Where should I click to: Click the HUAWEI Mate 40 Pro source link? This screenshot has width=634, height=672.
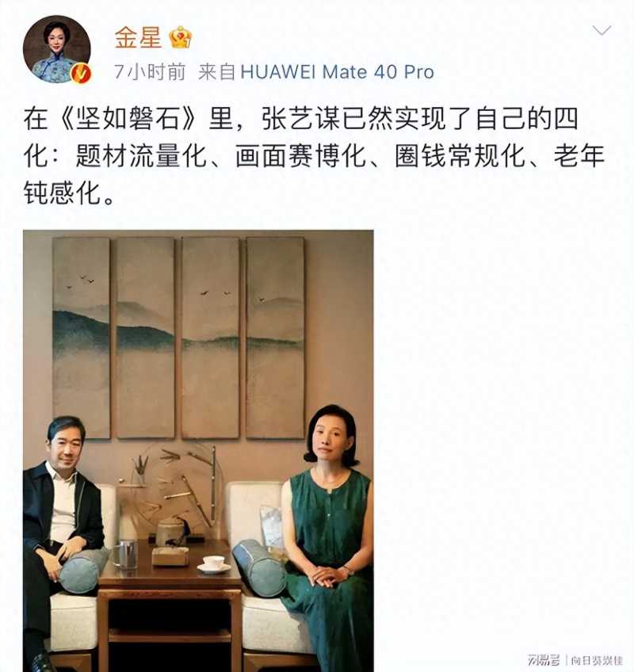[x=337, y=72]
